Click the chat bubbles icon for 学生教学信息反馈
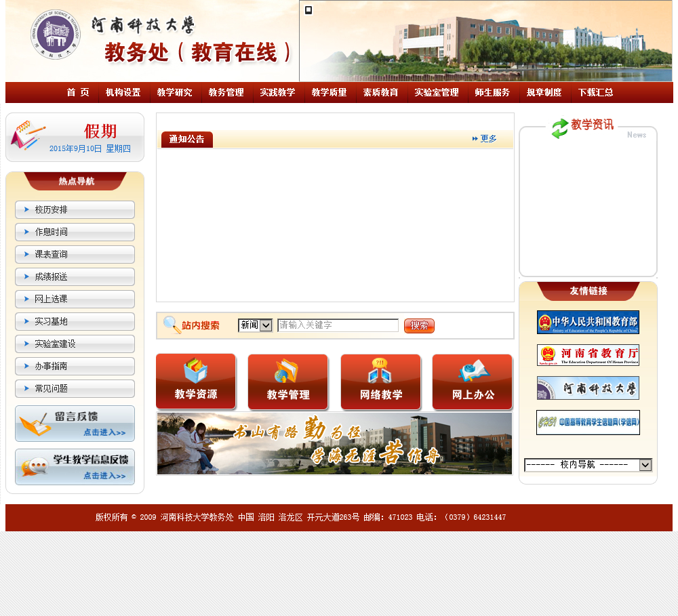The height and width of the screenshot is (616, 678). pyautogui.click(x=34, y=468)
